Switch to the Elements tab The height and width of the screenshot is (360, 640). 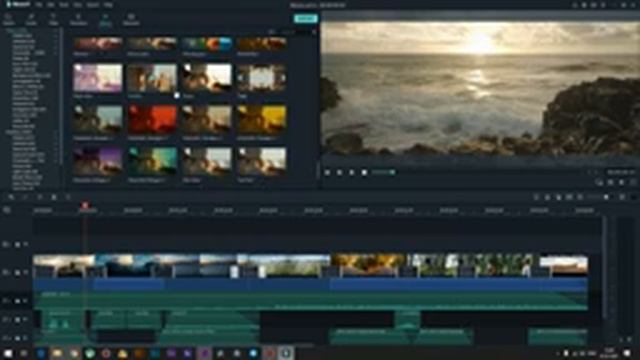[131, 19]
